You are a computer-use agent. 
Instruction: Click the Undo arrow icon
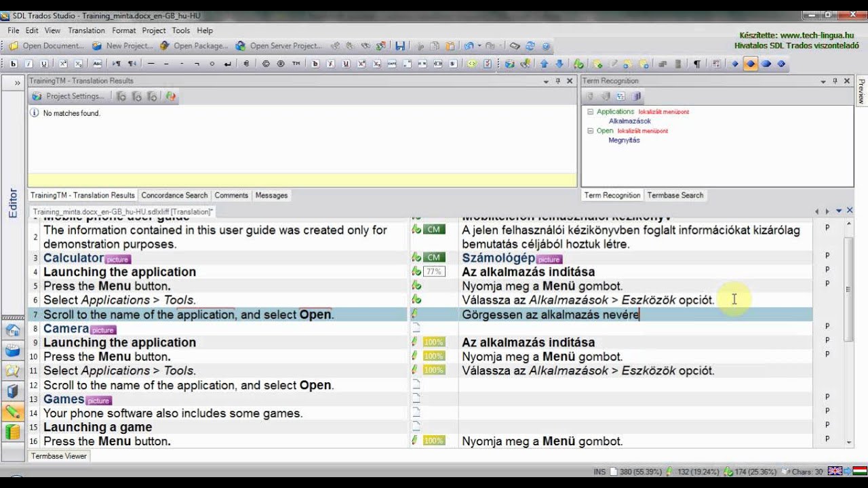coord(469,46)
